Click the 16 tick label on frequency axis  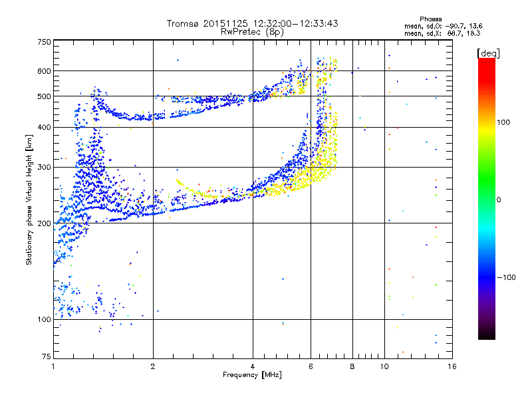(x=452, y=366)
